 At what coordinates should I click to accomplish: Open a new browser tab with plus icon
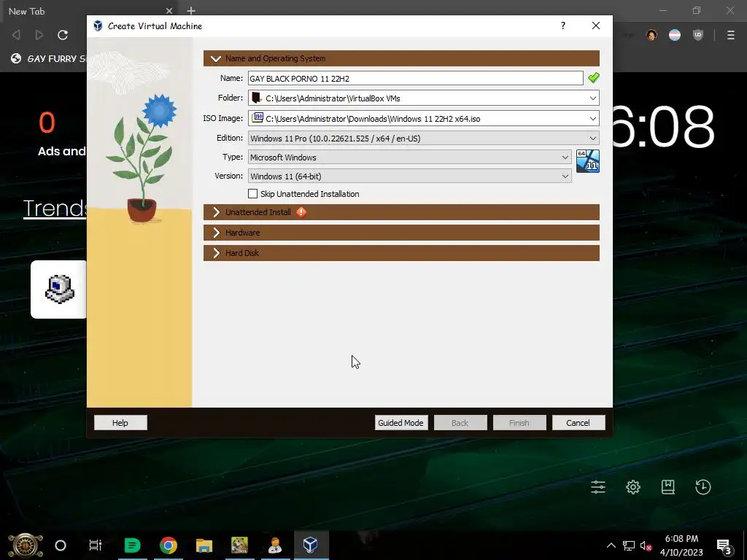click(x=191, y=10)
